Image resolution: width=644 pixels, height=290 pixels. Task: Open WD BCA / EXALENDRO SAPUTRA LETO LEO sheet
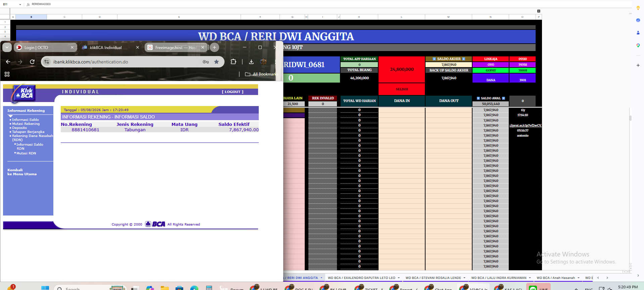(361, 278)
